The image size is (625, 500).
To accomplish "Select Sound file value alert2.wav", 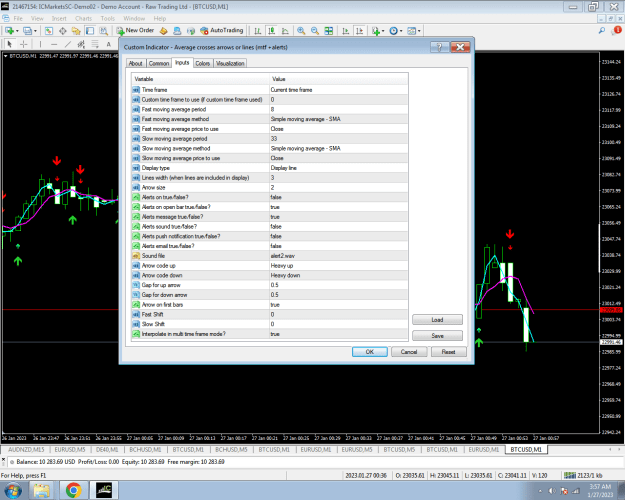I will [338, 256].
